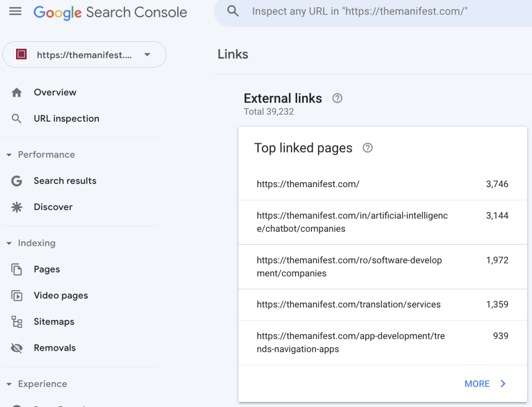532x407 pixels.
Task: Click the MORE link for top linked pages
Action: click(x=476, y=383)
